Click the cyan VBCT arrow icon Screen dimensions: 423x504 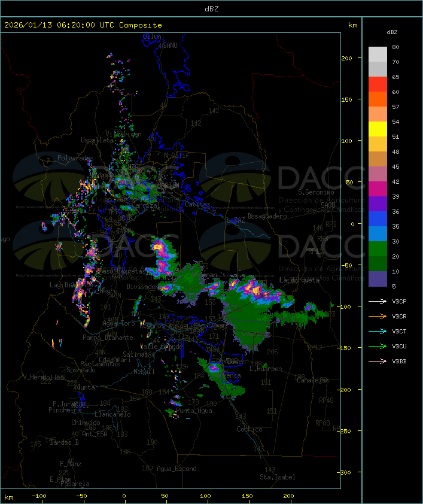pos(378,331)
